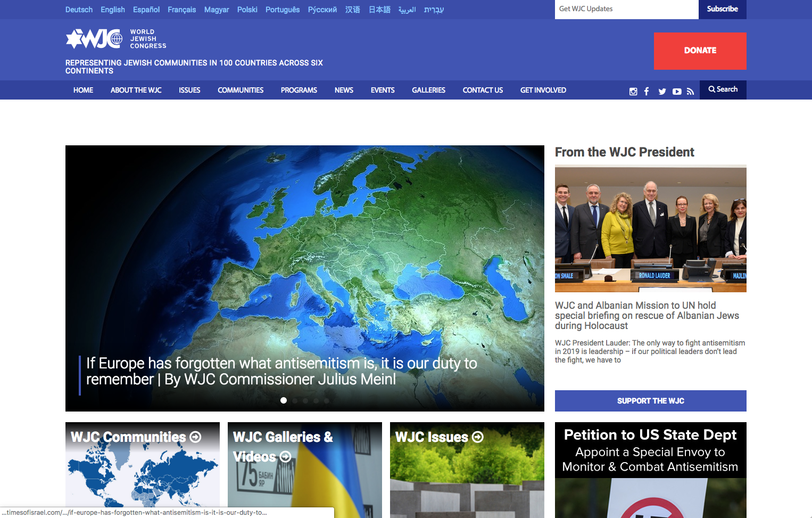
Task: Click the 'WJC President Lauder: The only way' excerpt
Action: click(650, 351)
